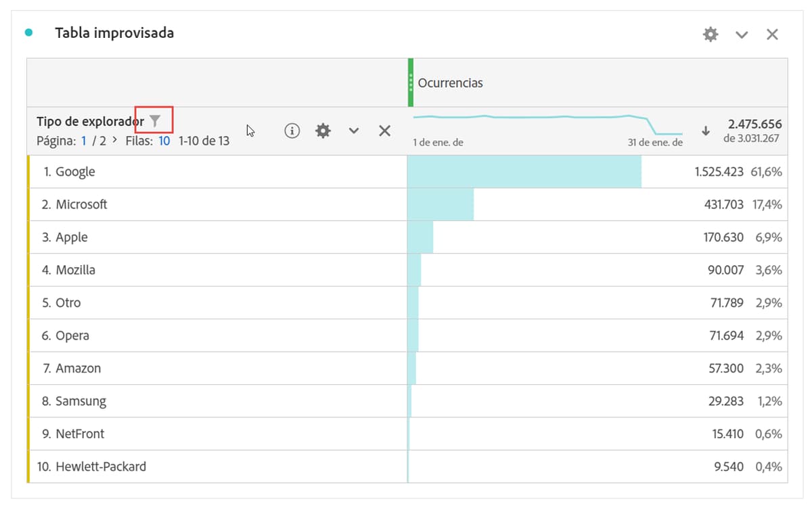
Task: Expand the column dropdown chevron in the header
Action: click(x=353, y=131)
